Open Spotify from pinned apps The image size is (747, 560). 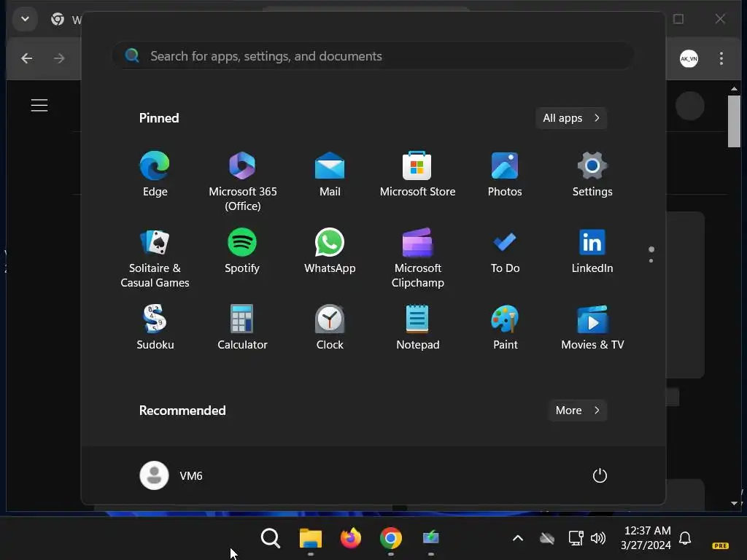[x=242, y=251]
